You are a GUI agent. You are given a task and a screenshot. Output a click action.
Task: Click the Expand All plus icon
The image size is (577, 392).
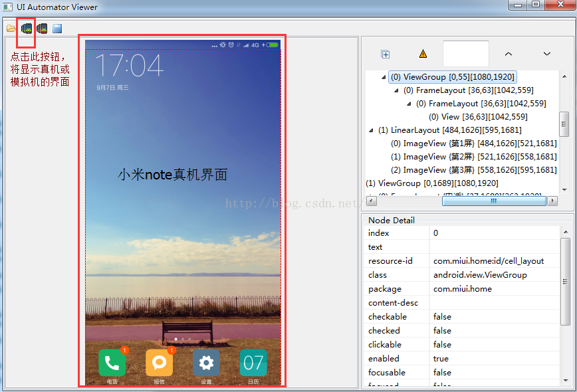coord(386,54)
